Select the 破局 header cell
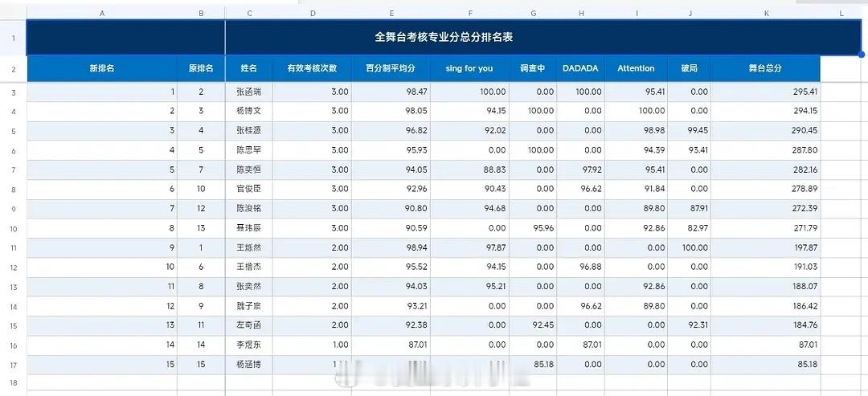The image size is (868, 396). [x=690, y=68]
